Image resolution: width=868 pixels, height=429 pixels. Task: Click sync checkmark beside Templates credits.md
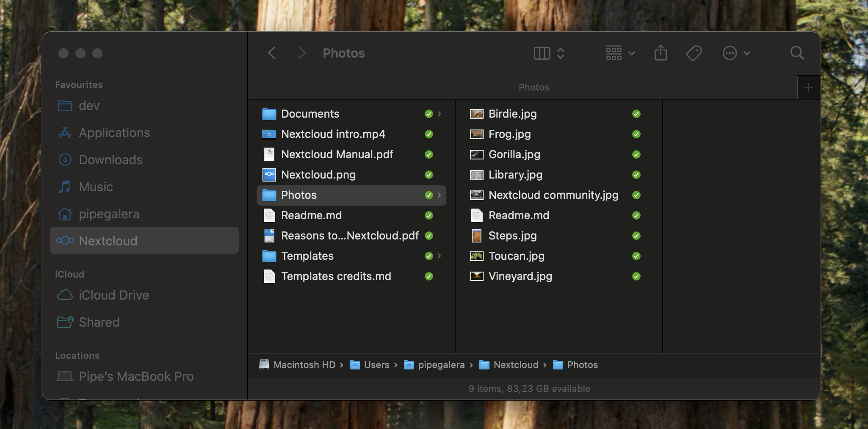(428, 276)
